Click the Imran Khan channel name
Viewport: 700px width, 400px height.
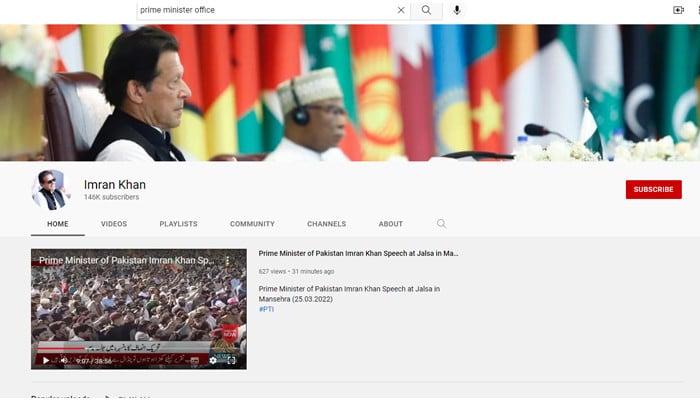(115, 184)
